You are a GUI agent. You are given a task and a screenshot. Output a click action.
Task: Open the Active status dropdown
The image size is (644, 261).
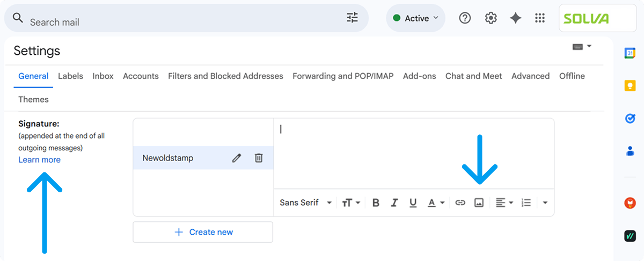tap(416, 18)
